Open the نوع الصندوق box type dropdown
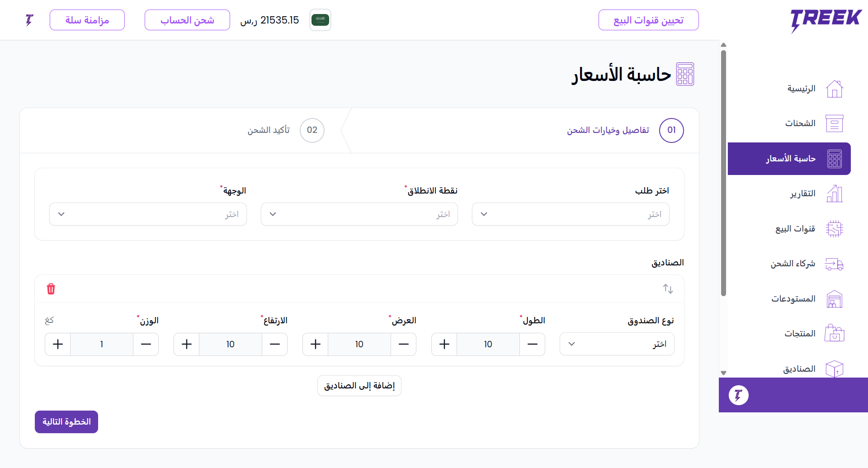868x468 pixels. click(617, 344)
